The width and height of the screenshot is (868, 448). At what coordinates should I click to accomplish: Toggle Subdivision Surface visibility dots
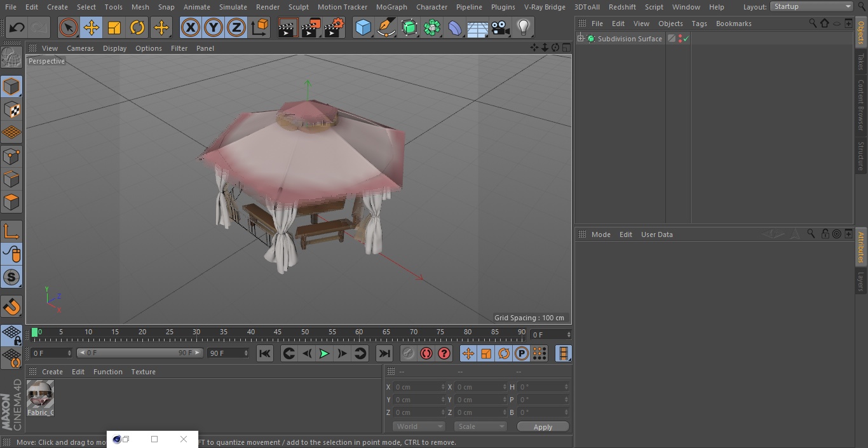[x=680, y=39]
